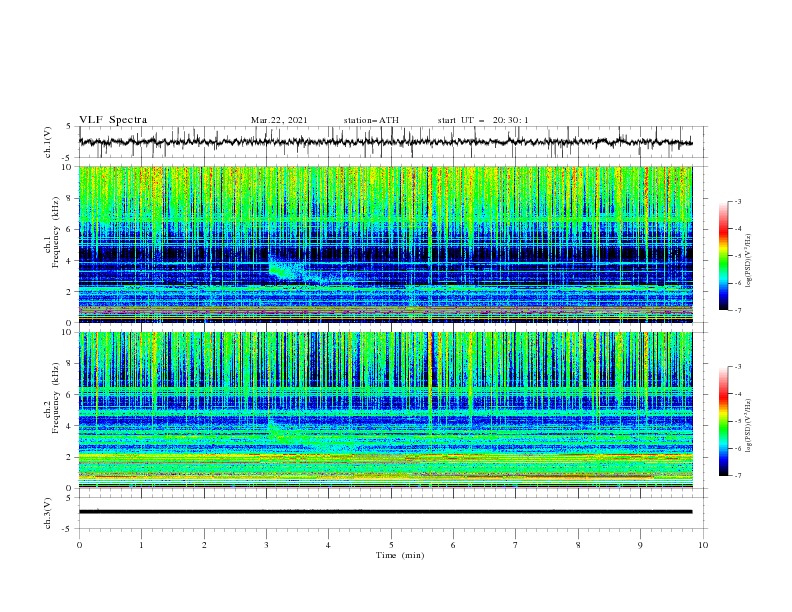The width and height of the screenshot is (792, 612).
Task: Click the "6" kHz tick on ch.1 spectrogram
Action: point(70,229)
